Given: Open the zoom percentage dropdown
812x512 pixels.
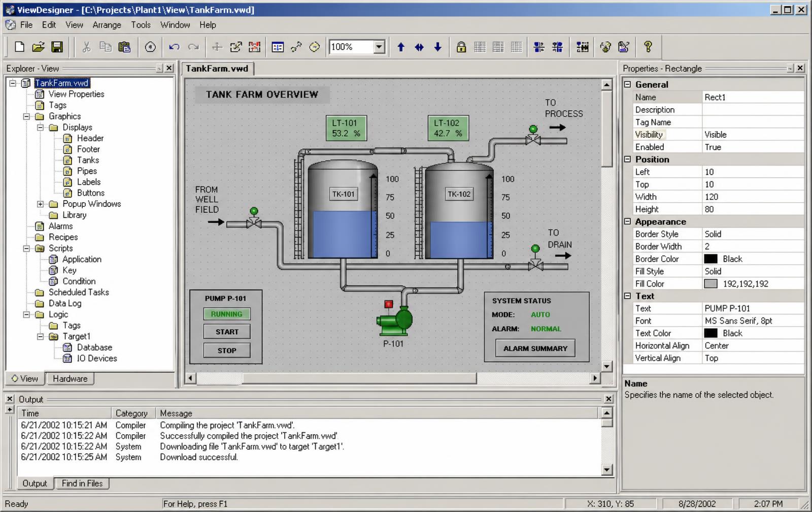Looking at the screenshot, I should [379, 47].
